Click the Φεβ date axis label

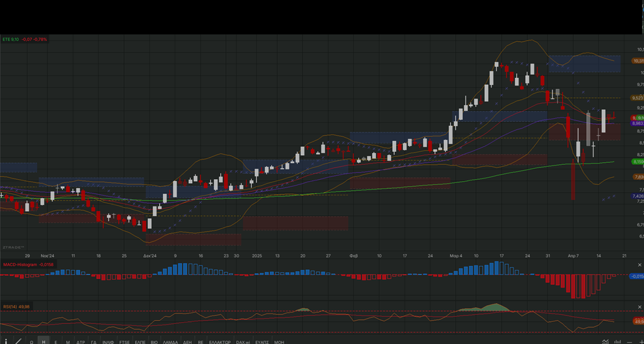354,256
